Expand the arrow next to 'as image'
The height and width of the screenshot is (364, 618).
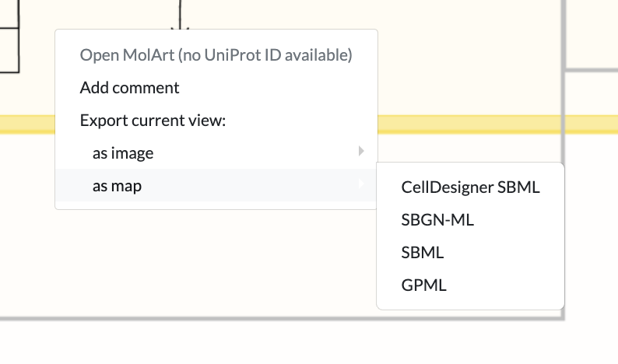click(361, 152)
